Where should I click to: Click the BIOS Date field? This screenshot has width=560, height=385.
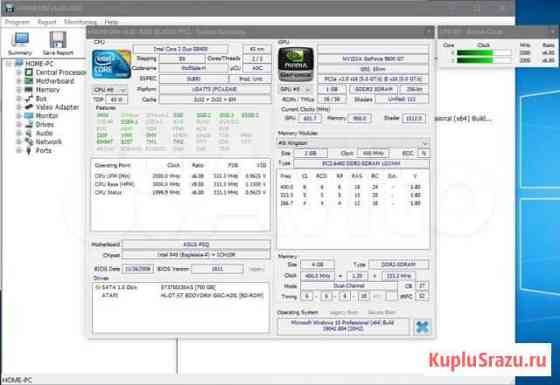[138, 269]
